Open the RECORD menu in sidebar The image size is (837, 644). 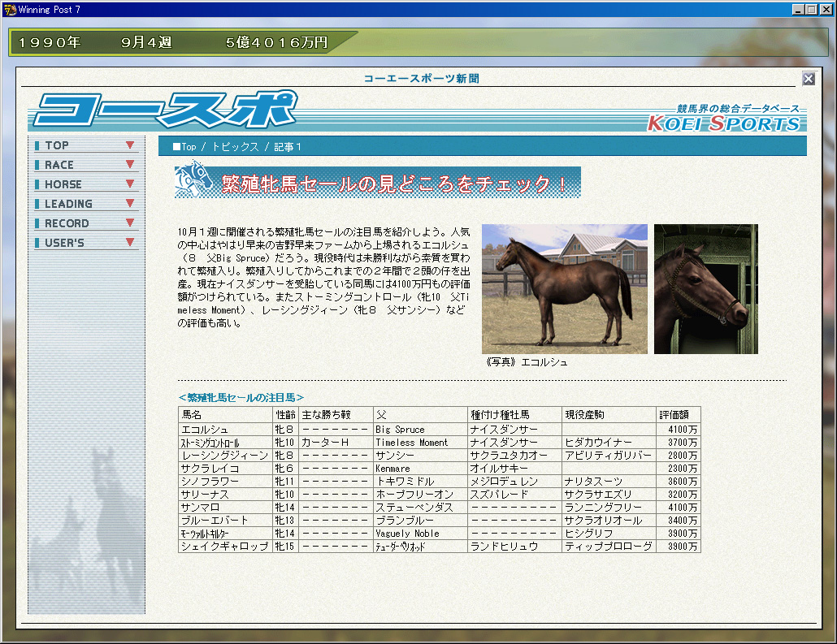85,223
